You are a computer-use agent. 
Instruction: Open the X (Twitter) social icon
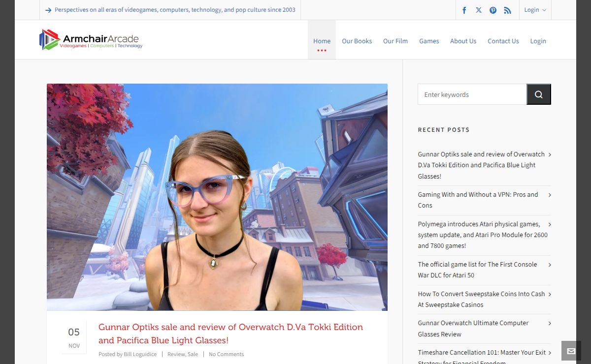479,10
